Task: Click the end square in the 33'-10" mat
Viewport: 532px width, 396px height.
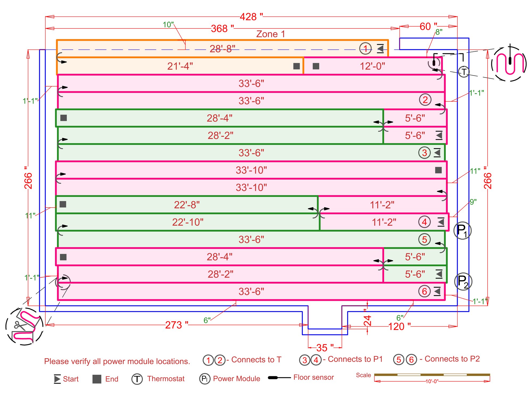Action: pyautogui.click(x=438, y=170)
